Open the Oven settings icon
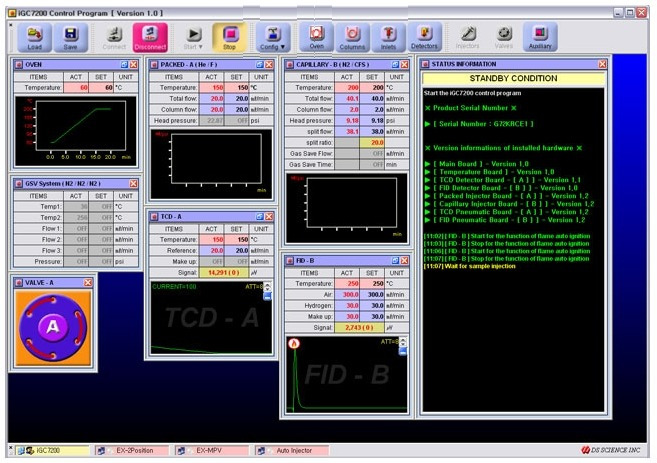Screen dimensions: 657x463 [x=316, y=37]
